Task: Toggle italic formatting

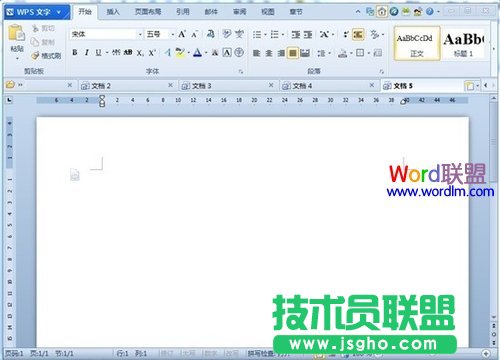Action: pos(87,52)
